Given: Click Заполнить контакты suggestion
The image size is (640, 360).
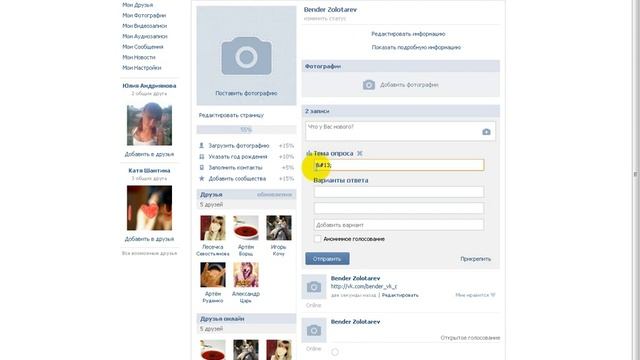Looking at the screenshot, I should pyautogui.click(x=236, y=168).
